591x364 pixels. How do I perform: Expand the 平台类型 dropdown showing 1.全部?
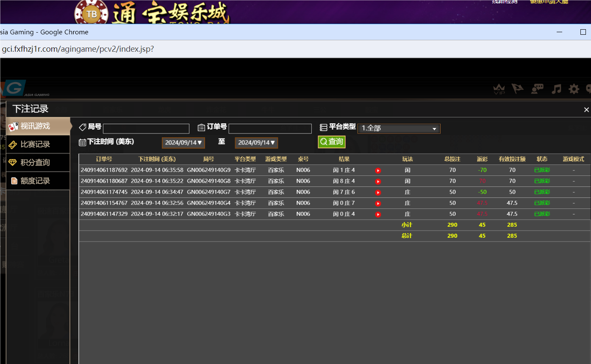(398, 128)
